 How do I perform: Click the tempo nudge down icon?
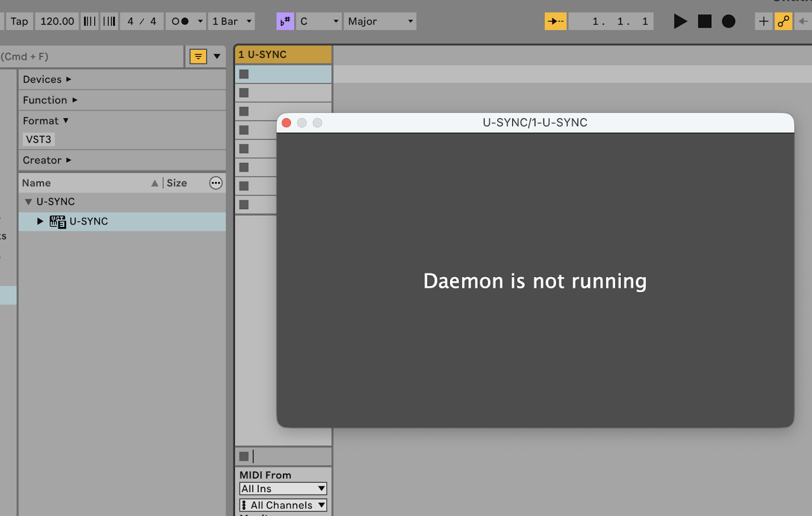tap(90, 21)
